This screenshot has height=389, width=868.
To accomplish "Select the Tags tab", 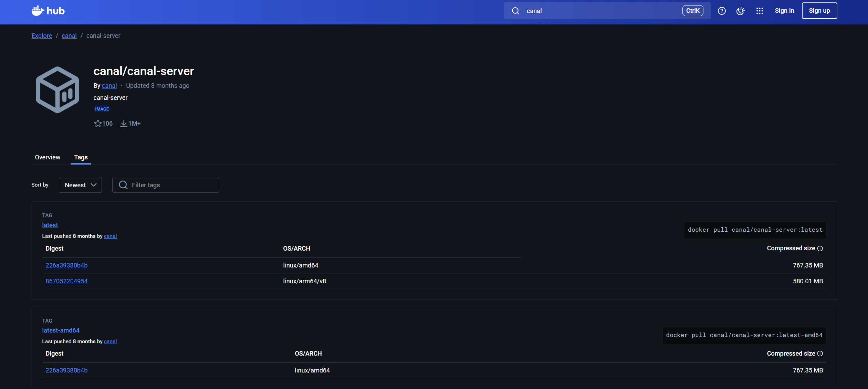I will [81, 157].
